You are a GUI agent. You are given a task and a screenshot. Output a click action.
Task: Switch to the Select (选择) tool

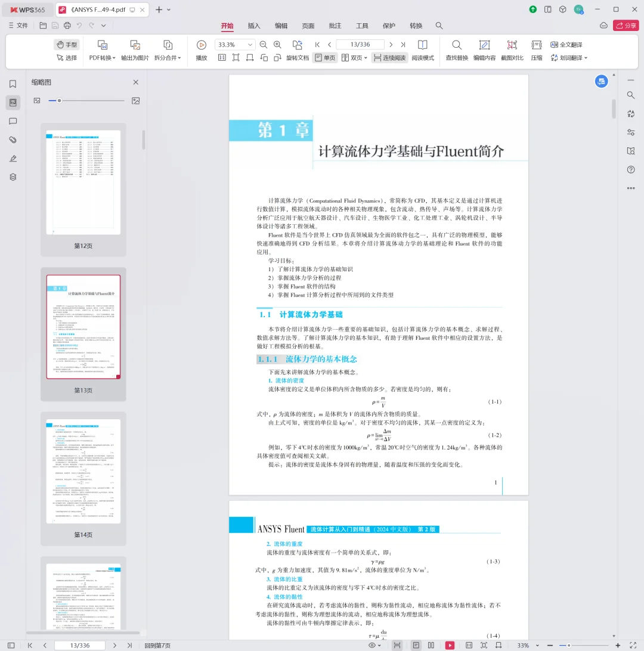[x=67, y=58]
